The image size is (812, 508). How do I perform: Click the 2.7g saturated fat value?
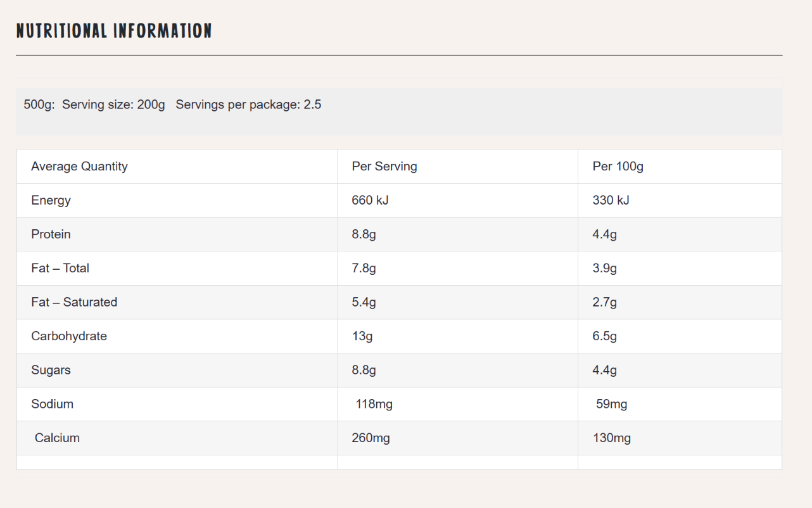click(x=605, y=303)
